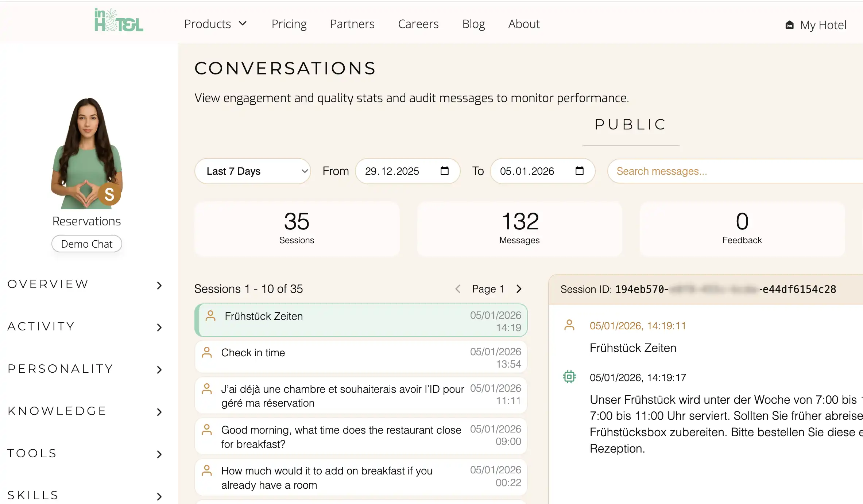The image size is (863, 504).
Task: Click the Page 1 label
Action: 488,289
